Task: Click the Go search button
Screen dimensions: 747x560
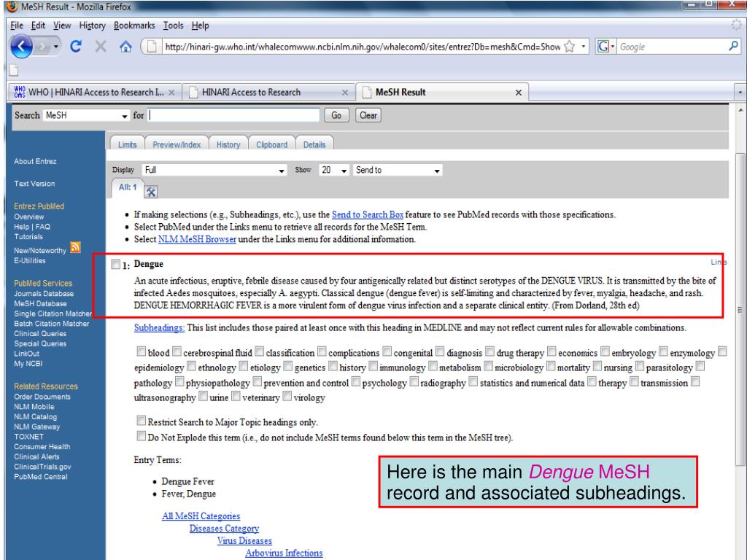Action: coord(336,115)
